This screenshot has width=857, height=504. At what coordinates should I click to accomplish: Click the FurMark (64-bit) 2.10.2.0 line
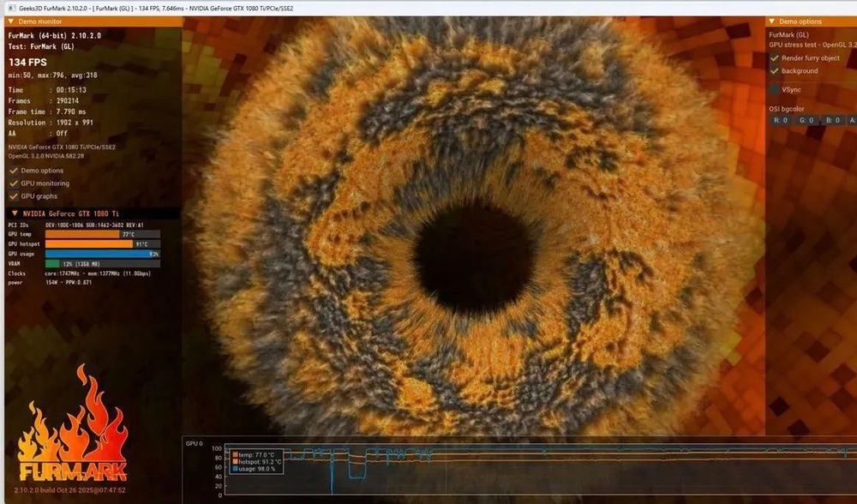point(55,35)
